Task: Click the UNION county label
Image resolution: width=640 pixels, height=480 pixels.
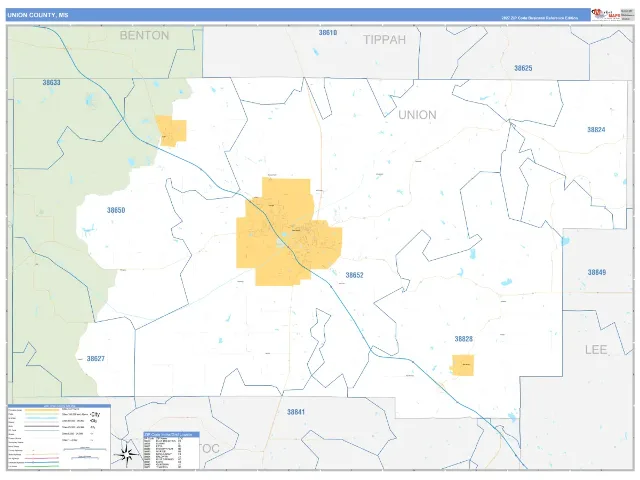Action: (417, 115)
